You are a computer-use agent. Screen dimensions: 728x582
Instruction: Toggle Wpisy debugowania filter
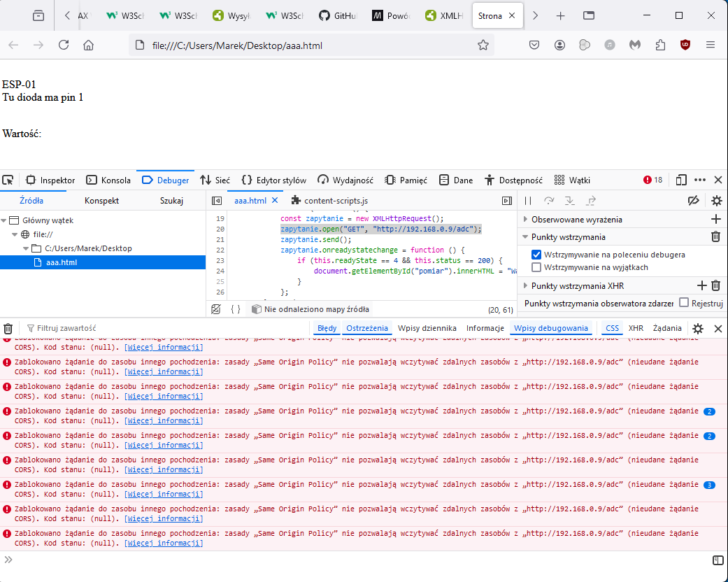[550, 328]
